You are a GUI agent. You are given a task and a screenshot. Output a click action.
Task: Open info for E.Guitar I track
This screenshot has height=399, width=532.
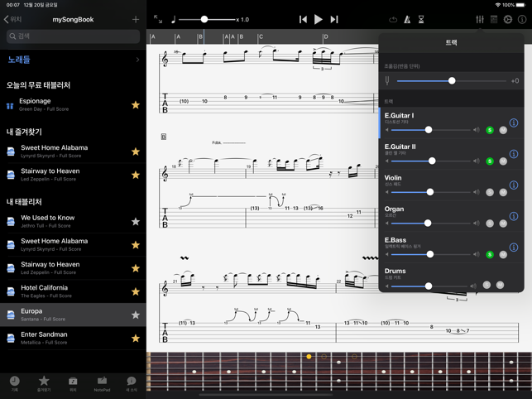tap(514, 123)
